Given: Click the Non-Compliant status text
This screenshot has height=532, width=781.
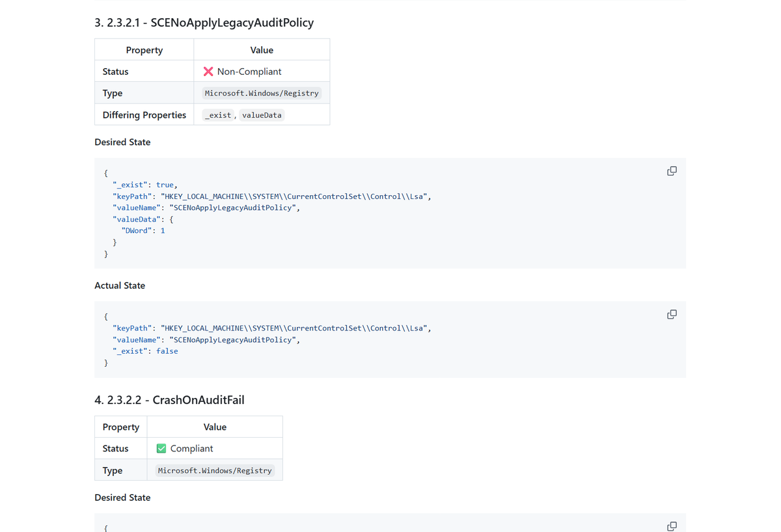Looking at the screenshot, I should click(249, 72).
